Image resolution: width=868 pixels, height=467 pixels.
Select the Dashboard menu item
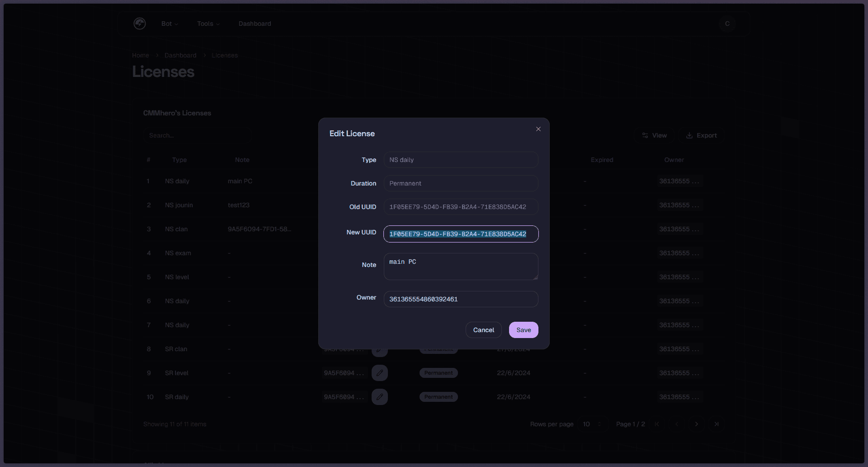255,24
